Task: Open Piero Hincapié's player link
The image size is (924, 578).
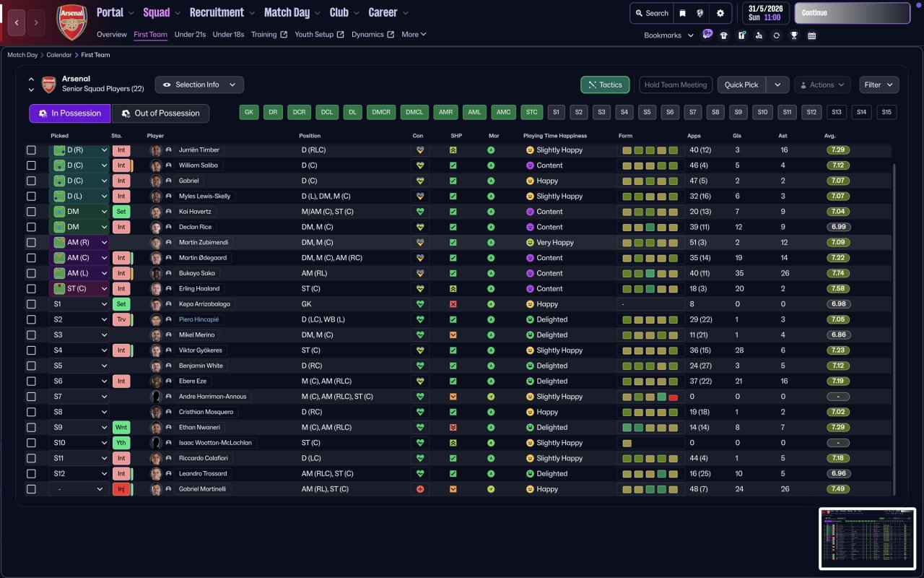Action: (x=199, y=319)
